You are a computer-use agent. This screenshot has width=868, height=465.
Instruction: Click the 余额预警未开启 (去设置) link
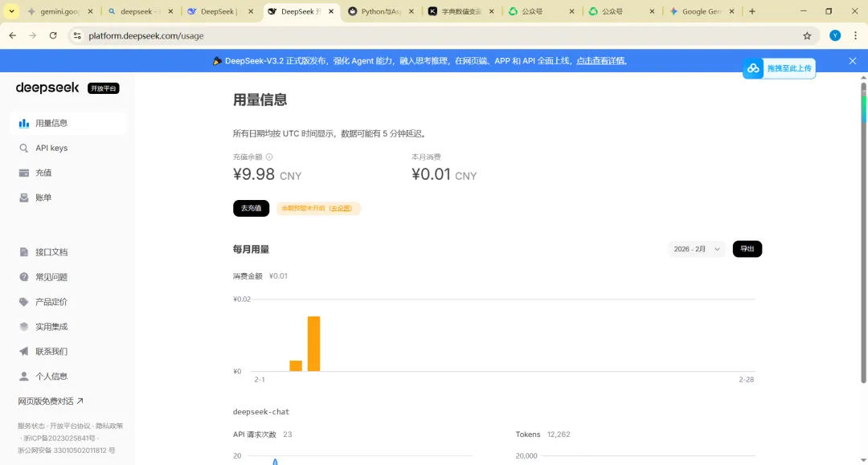(x=318, y=209)
